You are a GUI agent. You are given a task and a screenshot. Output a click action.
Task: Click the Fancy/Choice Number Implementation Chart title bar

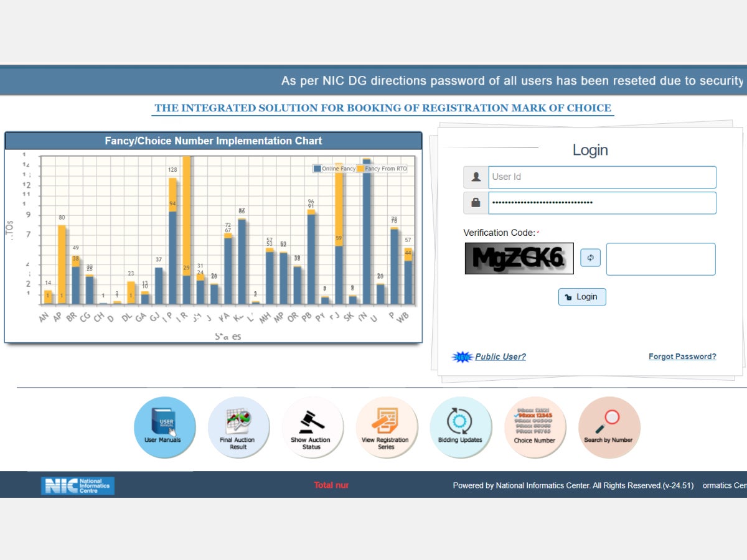[x=214, y=141]
